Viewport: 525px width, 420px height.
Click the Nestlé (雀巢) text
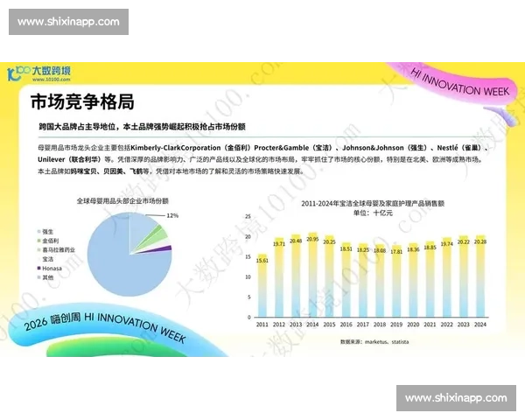(x=460, y=148)
